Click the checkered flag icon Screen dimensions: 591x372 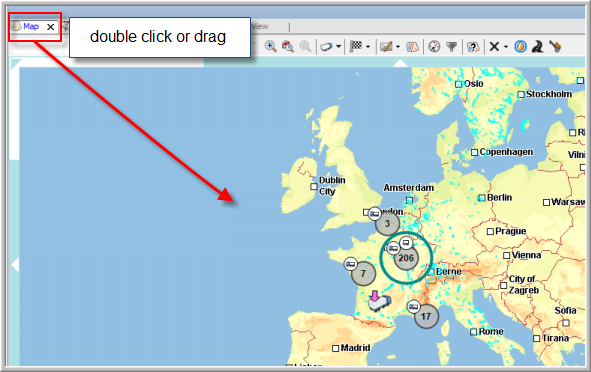(x=356, y=46)
